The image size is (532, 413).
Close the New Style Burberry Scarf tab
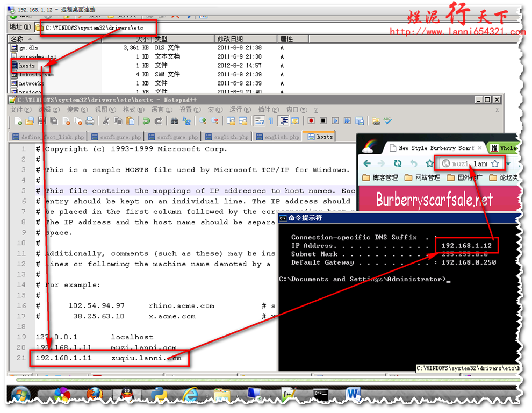480,148
